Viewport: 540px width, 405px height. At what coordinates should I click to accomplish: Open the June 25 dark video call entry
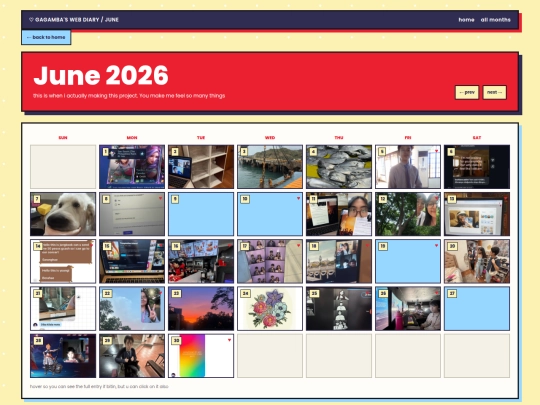tap(339, 309)
